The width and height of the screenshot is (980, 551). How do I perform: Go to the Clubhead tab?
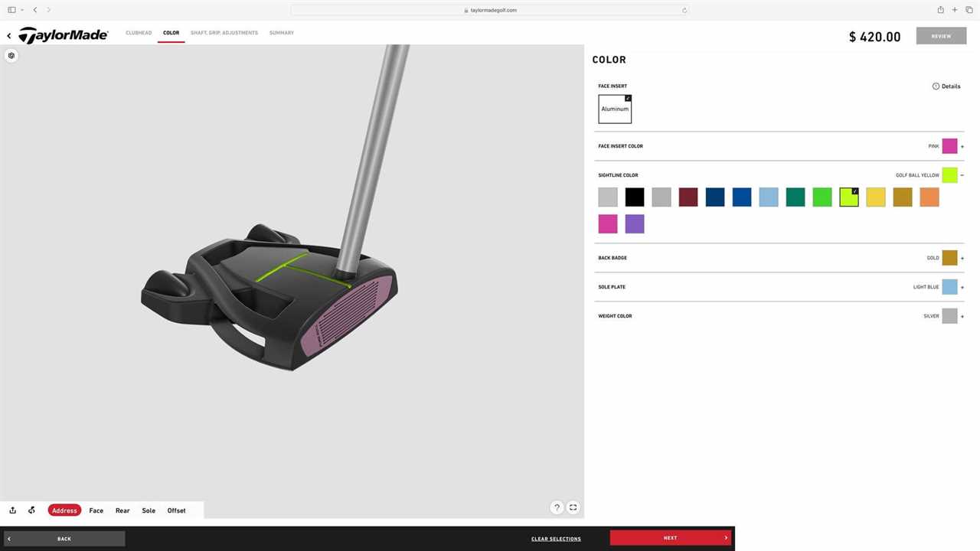[139, 33]
